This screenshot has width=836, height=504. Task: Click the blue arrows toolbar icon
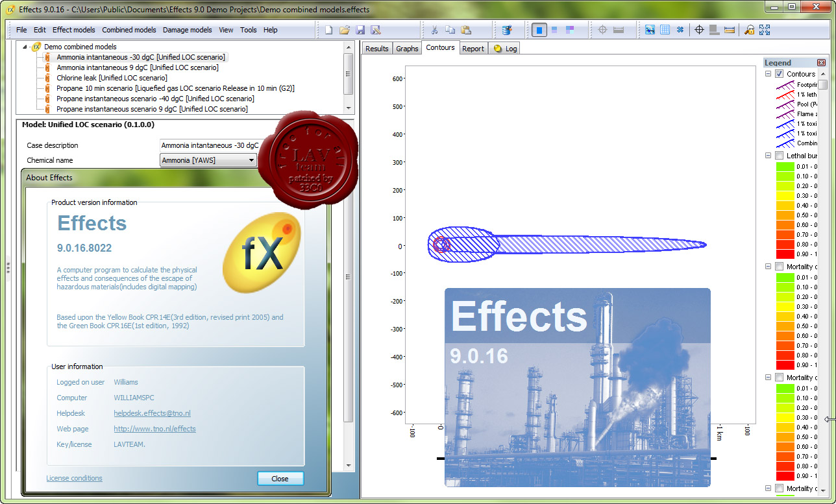(x=680, y=30)
